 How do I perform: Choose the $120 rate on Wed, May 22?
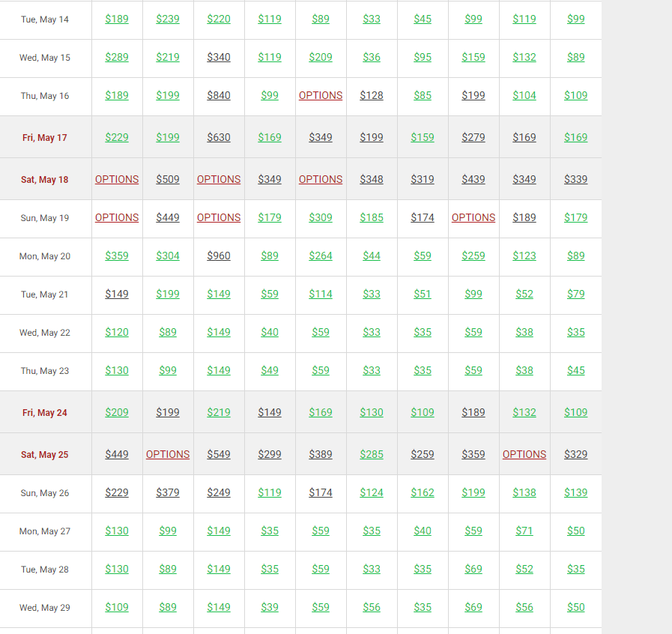[117, 332]
